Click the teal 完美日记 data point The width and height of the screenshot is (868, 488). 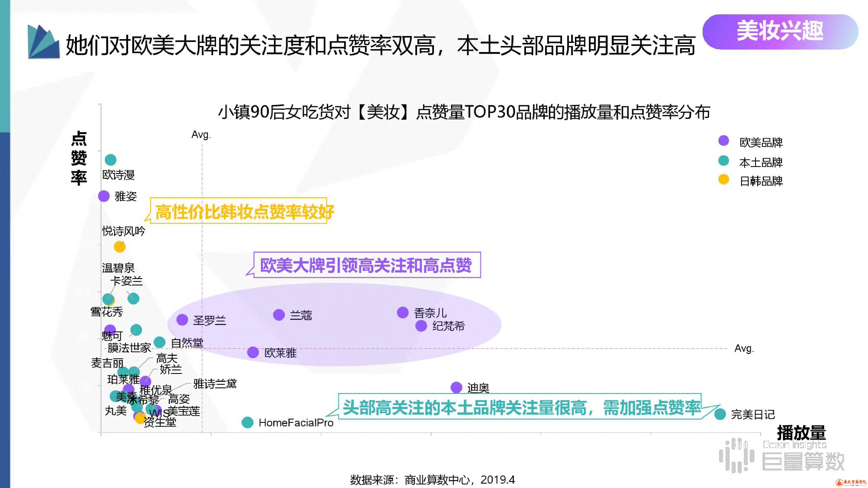[x=720, y=414]
